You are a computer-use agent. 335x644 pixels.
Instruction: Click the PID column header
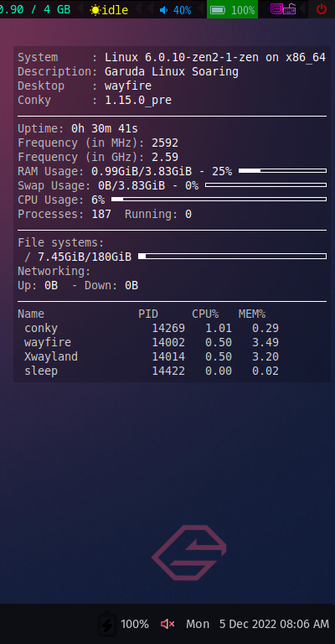148,314
